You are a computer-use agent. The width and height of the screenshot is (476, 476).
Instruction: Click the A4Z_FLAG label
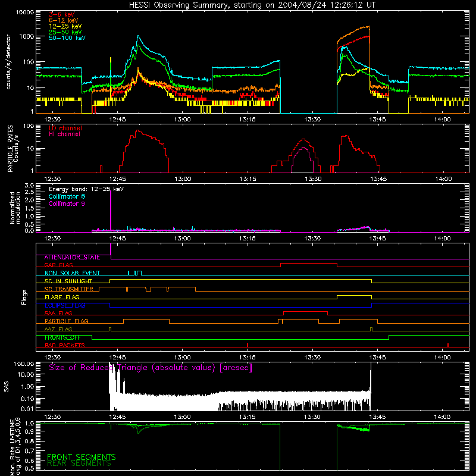coord(58,330)
